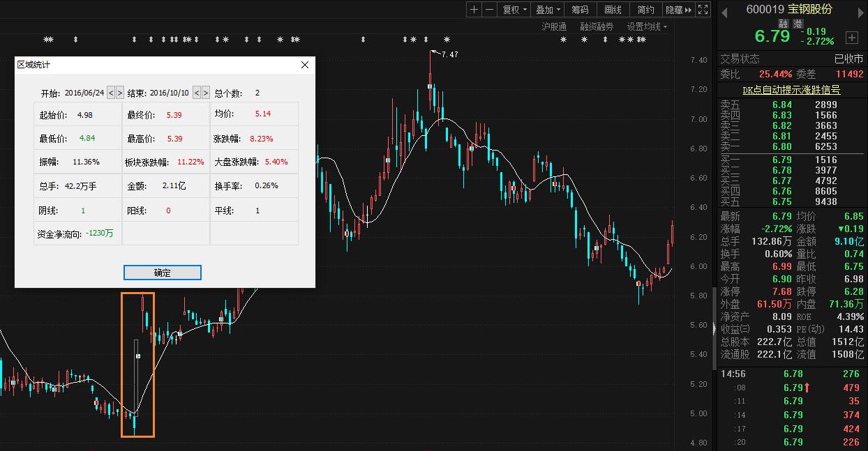Open the 融资融券 tab
Screen dimensions: 868x451
coord(597,26)
